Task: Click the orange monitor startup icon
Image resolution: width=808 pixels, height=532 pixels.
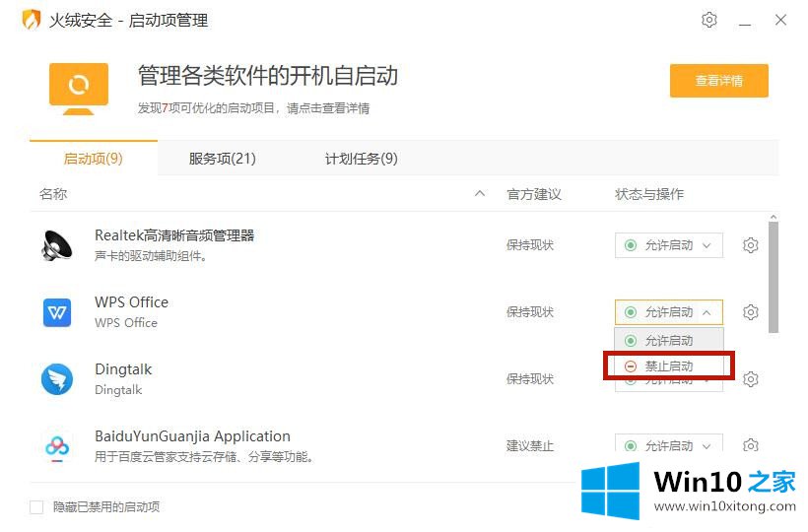Action: [79, 90]
